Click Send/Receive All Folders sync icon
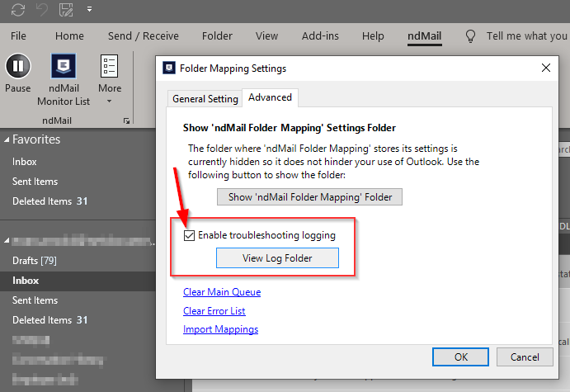Image resolution: width=570 pixels, height=392 pixels. [18, 10]
